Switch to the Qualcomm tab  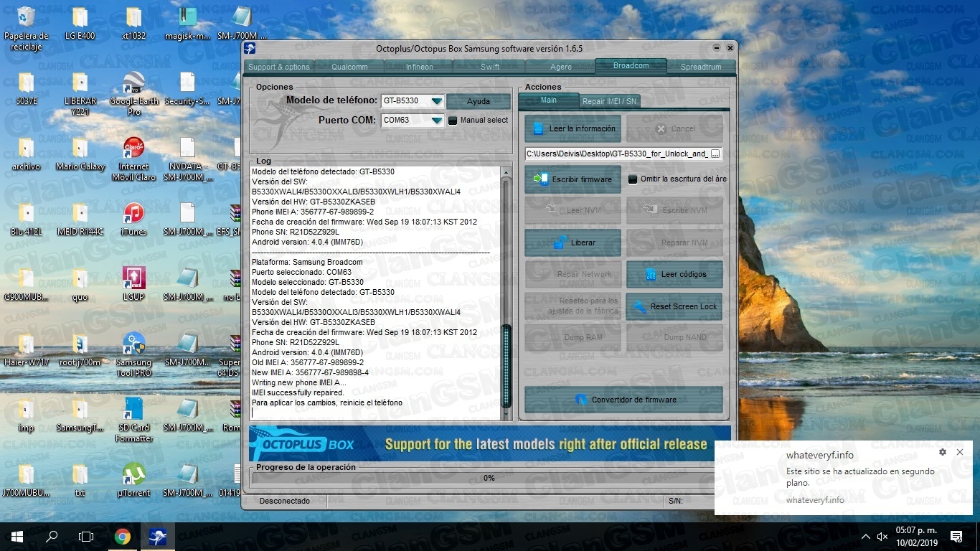349,67
